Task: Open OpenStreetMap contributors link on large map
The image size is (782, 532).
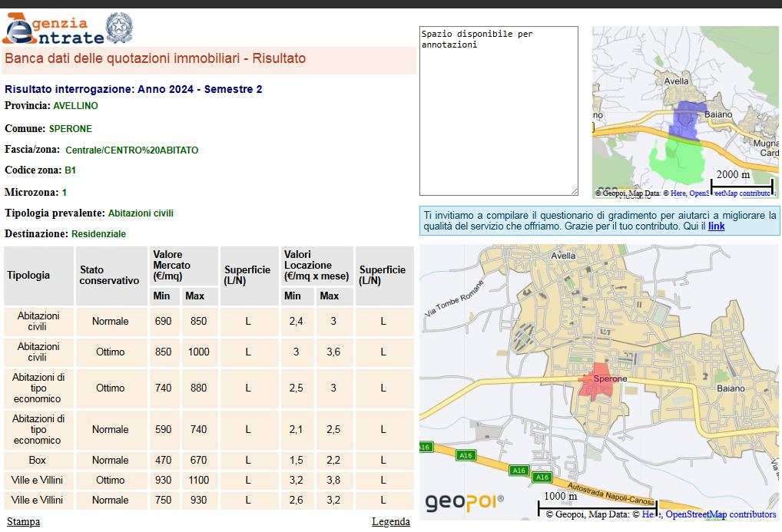Action: tap(721, 514)
